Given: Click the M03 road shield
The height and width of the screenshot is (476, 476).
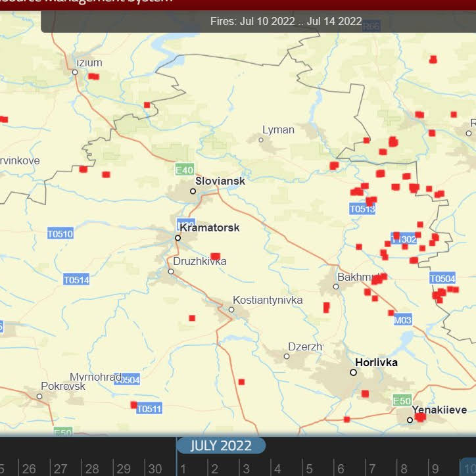Looking at the screenshot, I should pos(402,320).
